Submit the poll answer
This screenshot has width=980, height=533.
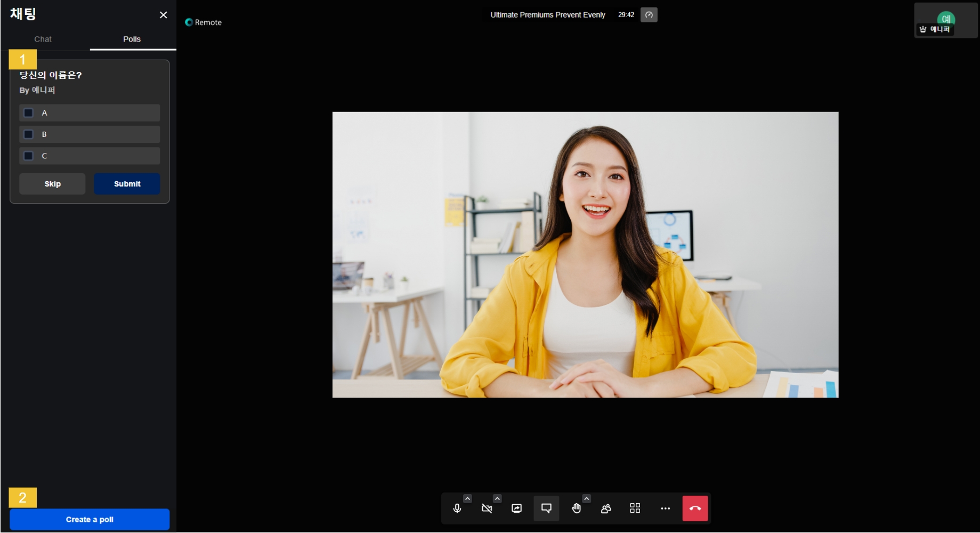(x=127, y=184)
